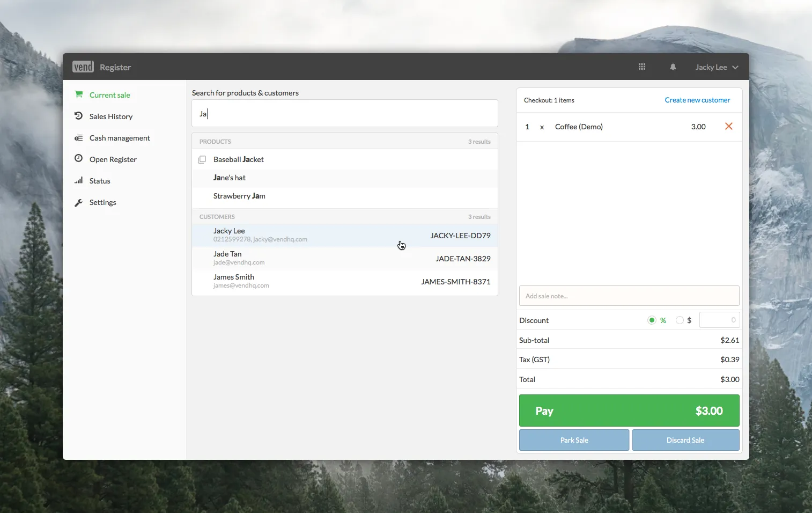Viewport: 812px width, 513px height.
Task: Select Strawberry Jam product result
Action: click(x=345, y=196)
